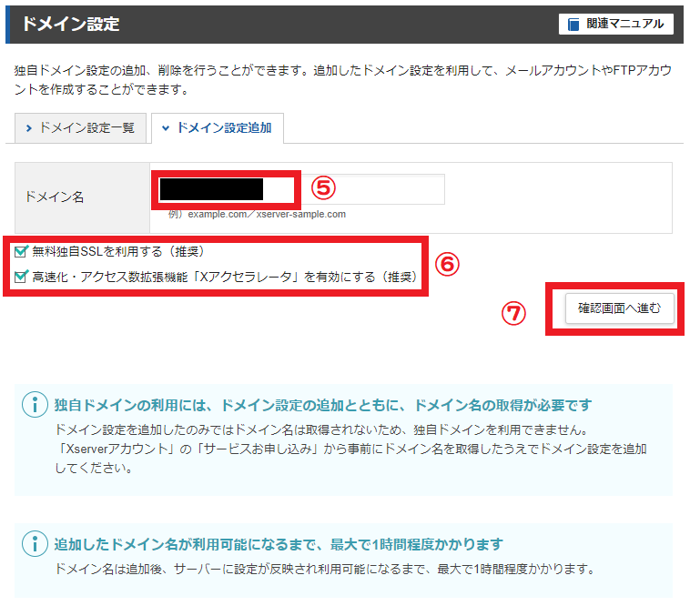690x616 pixels.
Task: Open the 関連マニュアル button
Action: click(x=615, y=24)
